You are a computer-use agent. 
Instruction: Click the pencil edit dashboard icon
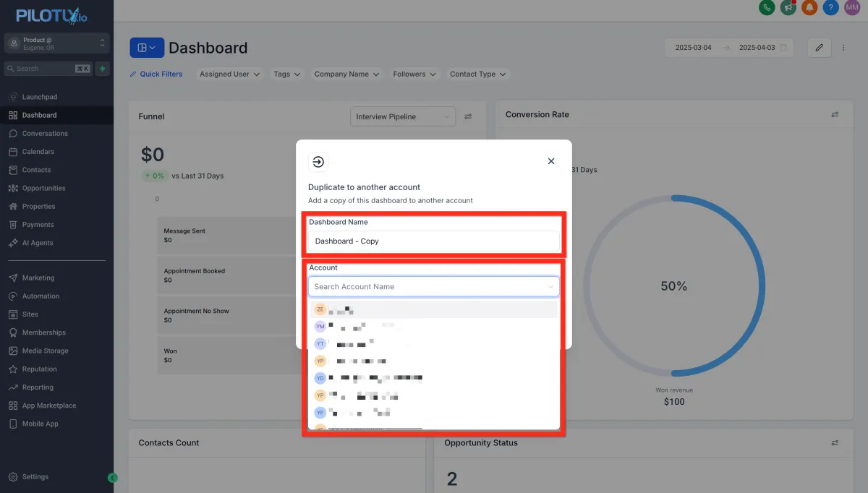click(820, 48)
